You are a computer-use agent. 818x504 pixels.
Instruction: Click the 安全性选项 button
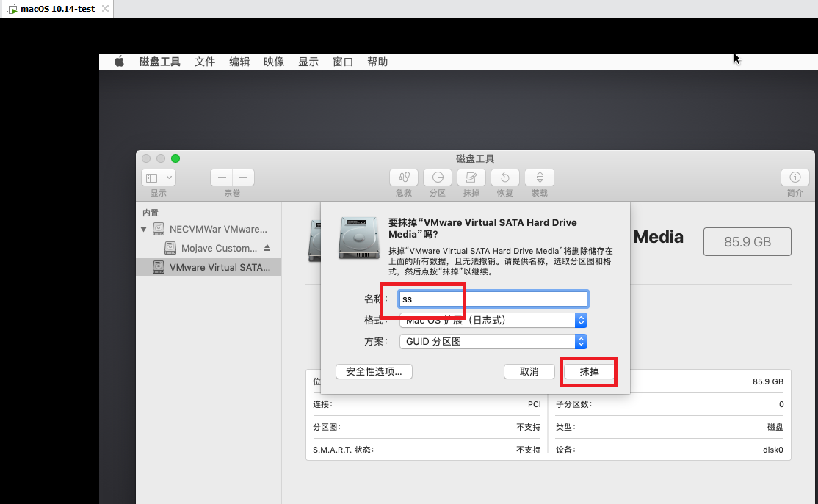[x=374, y=372]
